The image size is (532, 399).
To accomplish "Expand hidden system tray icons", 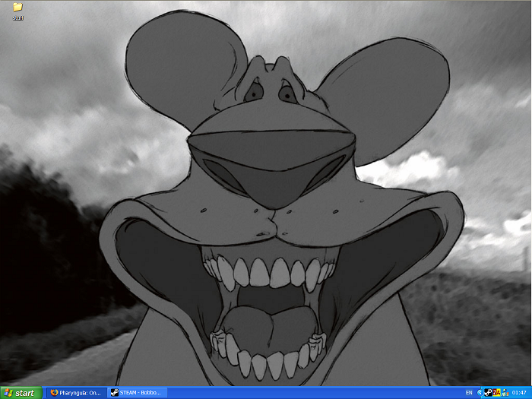I will tap(480, 393).
